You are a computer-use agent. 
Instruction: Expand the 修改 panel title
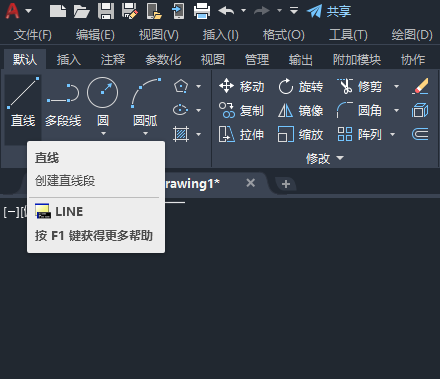point(325,158)
